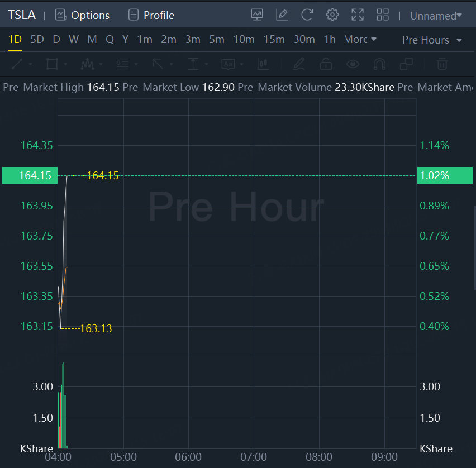Image resolution: width=476 pixels, height=468 pixels.
Task: Open the TSLA Profile page
Action: 151,15
